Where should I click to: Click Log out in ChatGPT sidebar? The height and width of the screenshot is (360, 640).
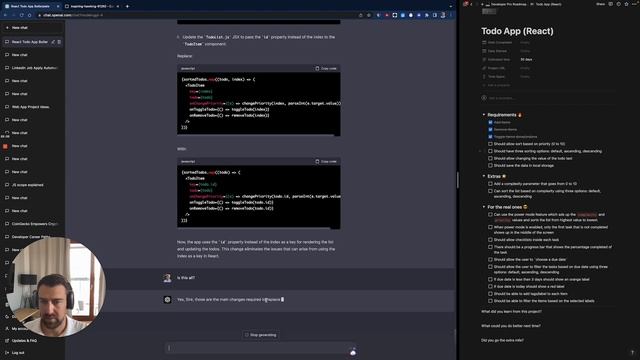[18, 353]
